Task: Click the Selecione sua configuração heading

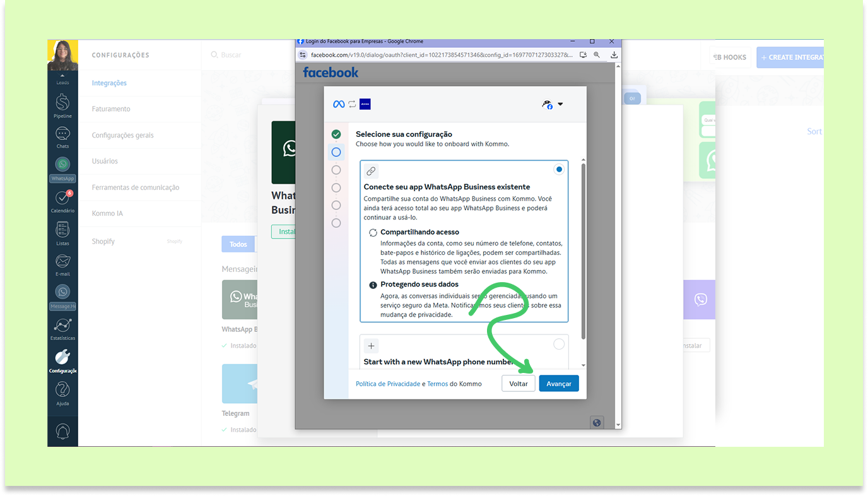Action: pyautogui.click(x=404, y=134)
